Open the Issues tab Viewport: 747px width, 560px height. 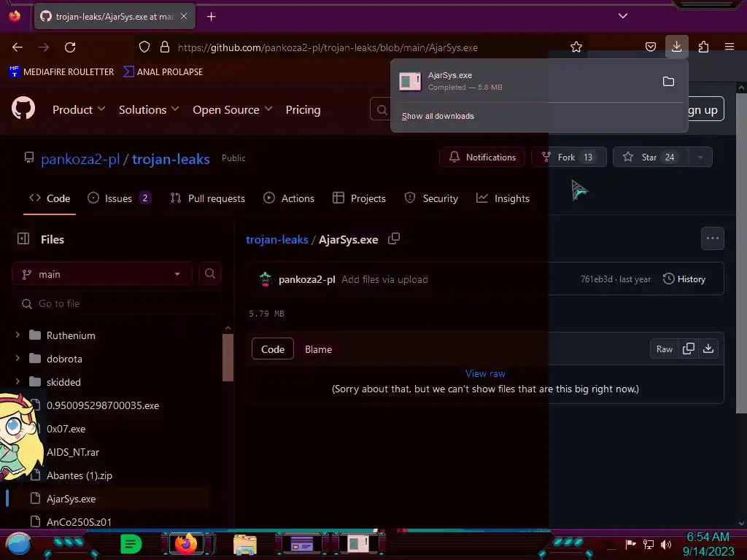tap(120, 198)
